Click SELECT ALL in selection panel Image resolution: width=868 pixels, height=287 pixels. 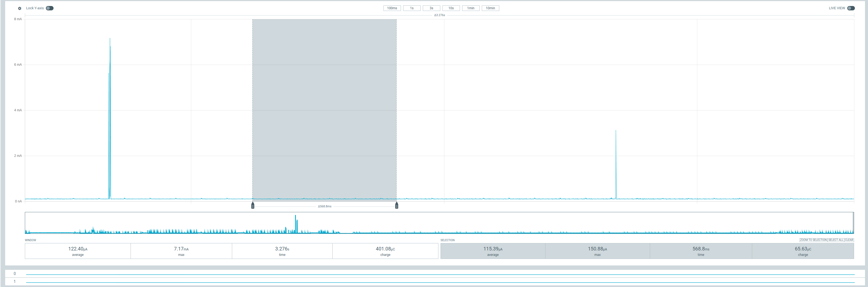click(835, 240)
